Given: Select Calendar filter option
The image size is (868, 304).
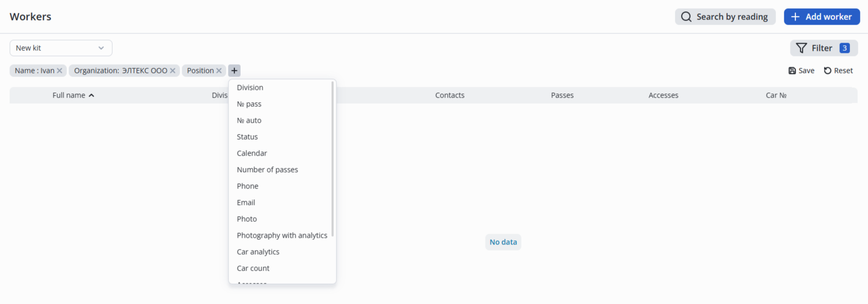Looking at the screenshot, I should pyautogui.click(x=252, y=154).
